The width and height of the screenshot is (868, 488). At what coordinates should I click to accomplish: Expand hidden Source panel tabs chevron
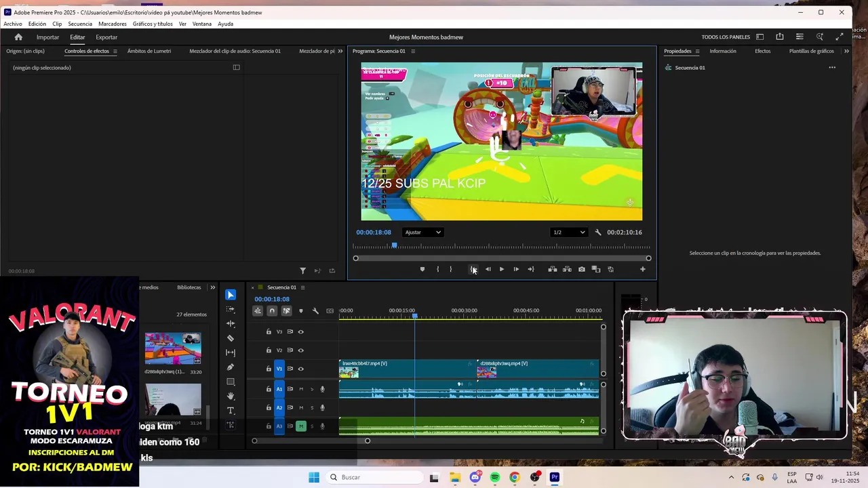point(340,52)
